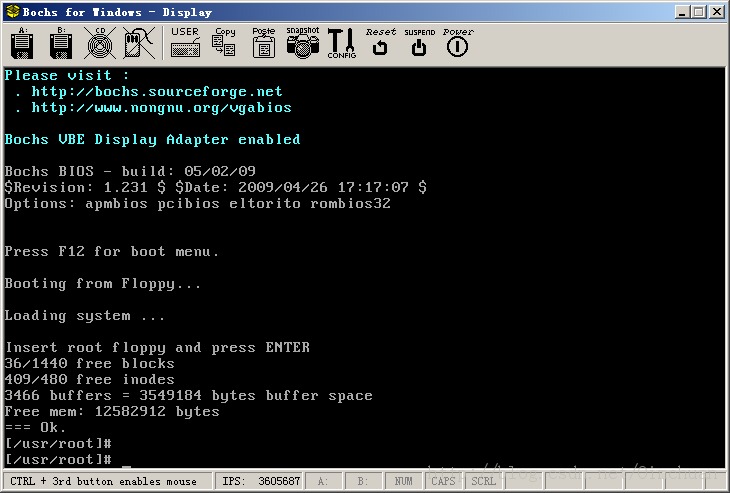Reset the emulator with Reset button
The height and width of the screenshot is (493, 730).
tap(380, 44)
